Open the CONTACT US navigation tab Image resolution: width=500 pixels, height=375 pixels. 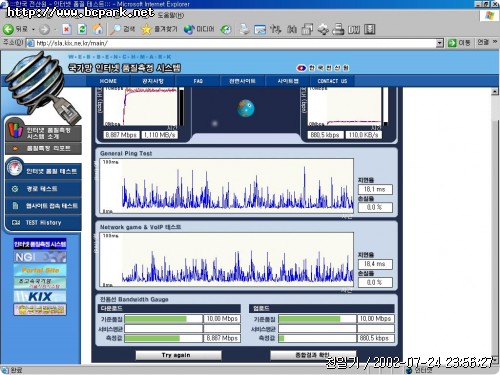(x=332, y=81)
